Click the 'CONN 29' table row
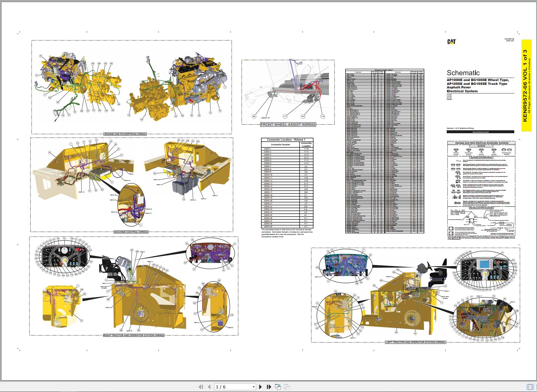Screen dimensions: 537x392 [287, 227]
